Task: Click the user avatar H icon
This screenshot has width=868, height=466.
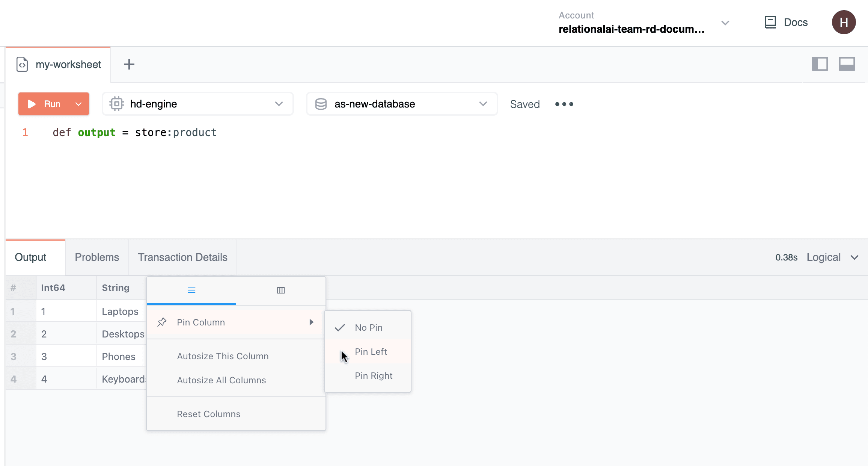Action: pos(843,23)
